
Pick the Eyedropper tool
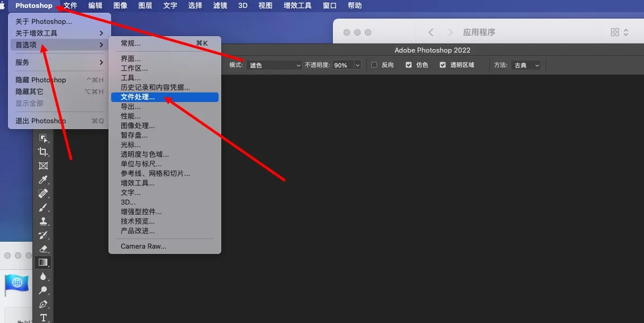[43, 180]
